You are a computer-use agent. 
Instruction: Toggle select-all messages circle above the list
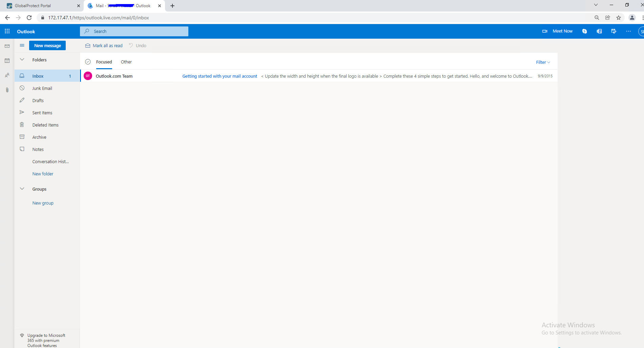[88, 61]
